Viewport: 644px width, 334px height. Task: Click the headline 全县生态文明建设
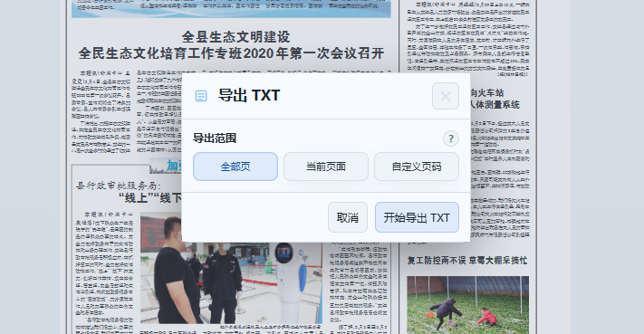click(235, 37)
